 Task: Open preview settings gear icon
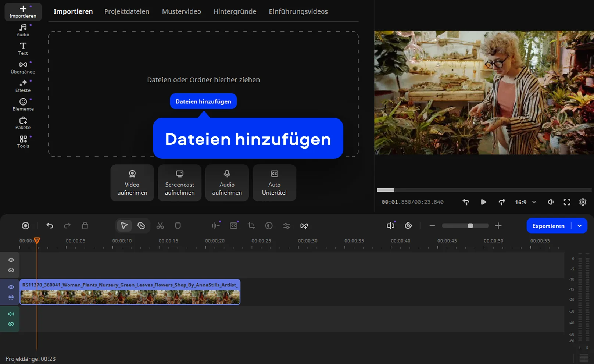(x=583, y=202)
